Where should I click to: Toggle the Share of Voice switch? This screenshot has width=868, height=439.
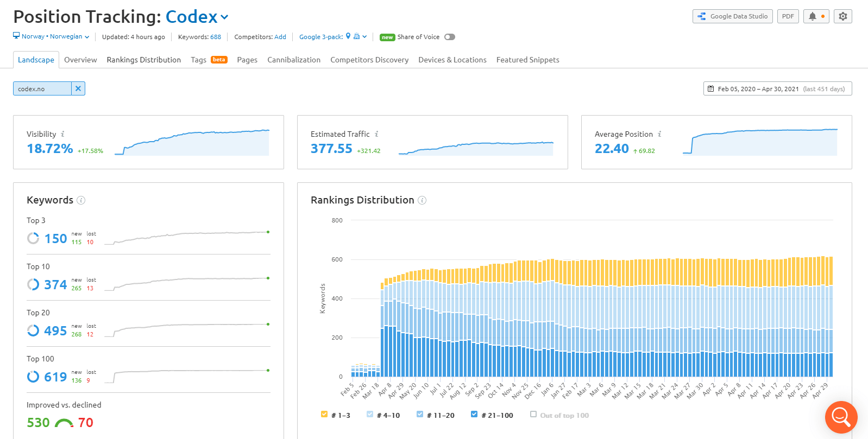point(449,37)
